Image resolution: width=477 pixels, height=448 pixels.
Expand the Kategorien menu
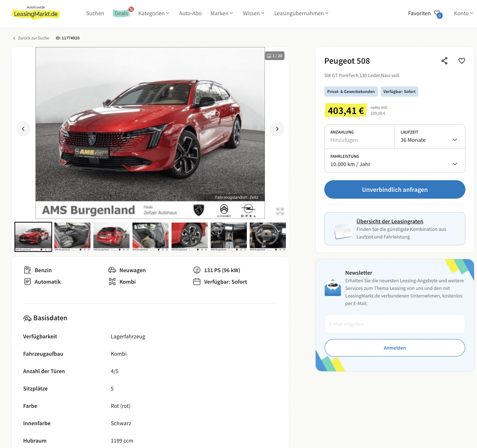[154, 13]
